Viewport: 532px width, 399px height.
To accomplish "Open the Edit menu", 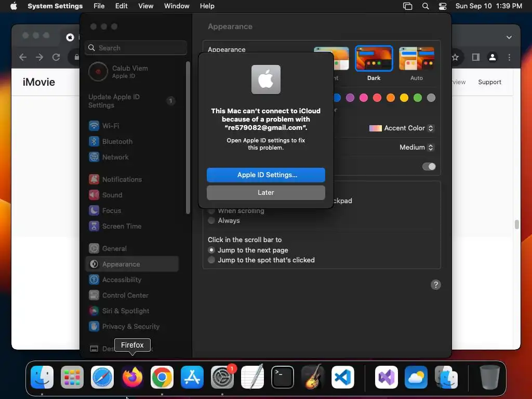I will tap(121, 6).
